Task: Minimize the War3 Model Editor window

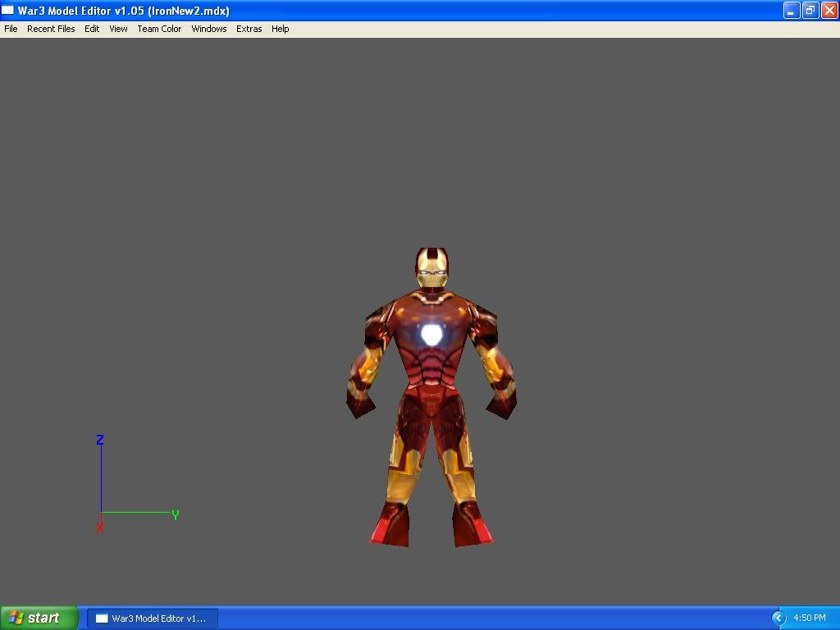Action: 792,10
